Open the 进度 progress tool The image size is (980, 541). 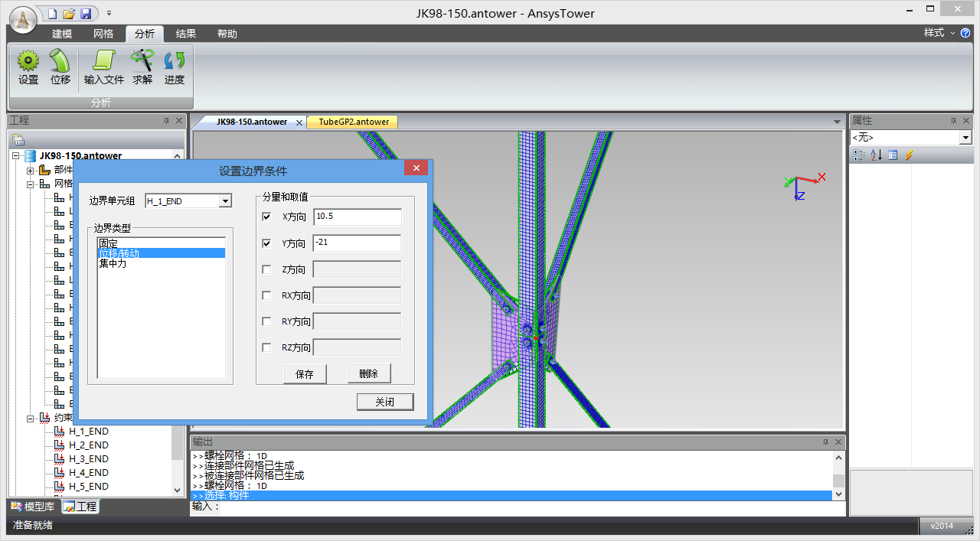[x=175, y=67]
